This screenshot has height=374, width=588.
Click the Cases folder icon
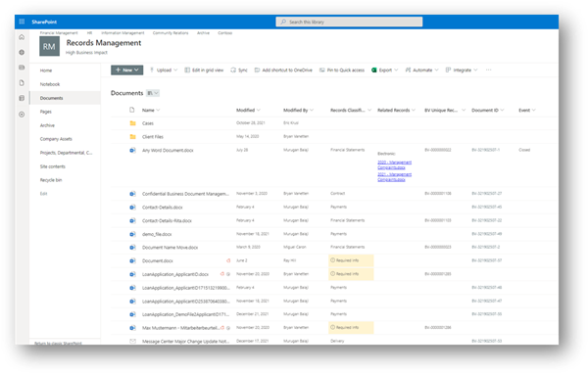tap(132, 123)
